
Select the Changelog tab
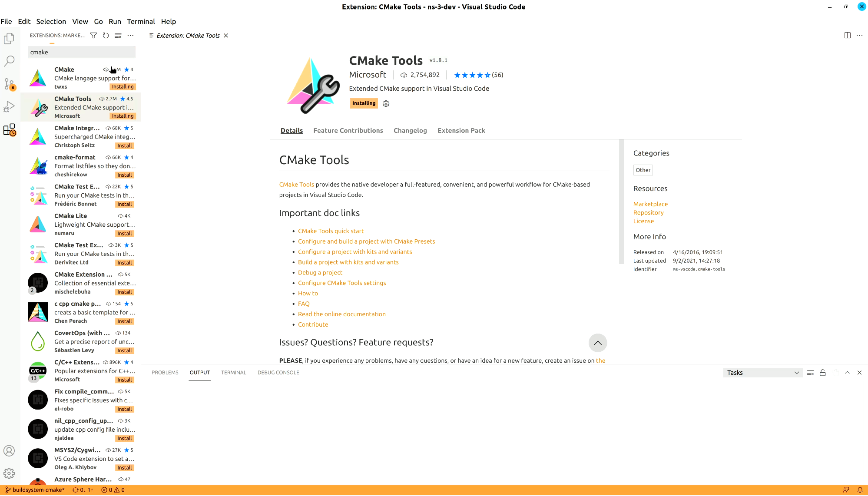(410, 130)
